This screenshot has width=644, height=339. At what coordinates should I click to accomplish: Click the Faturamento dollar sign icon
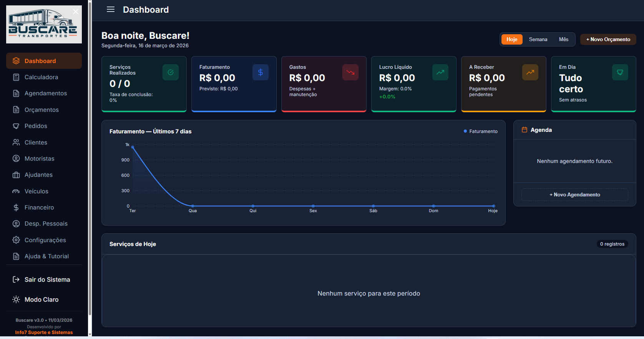point(260,72)
